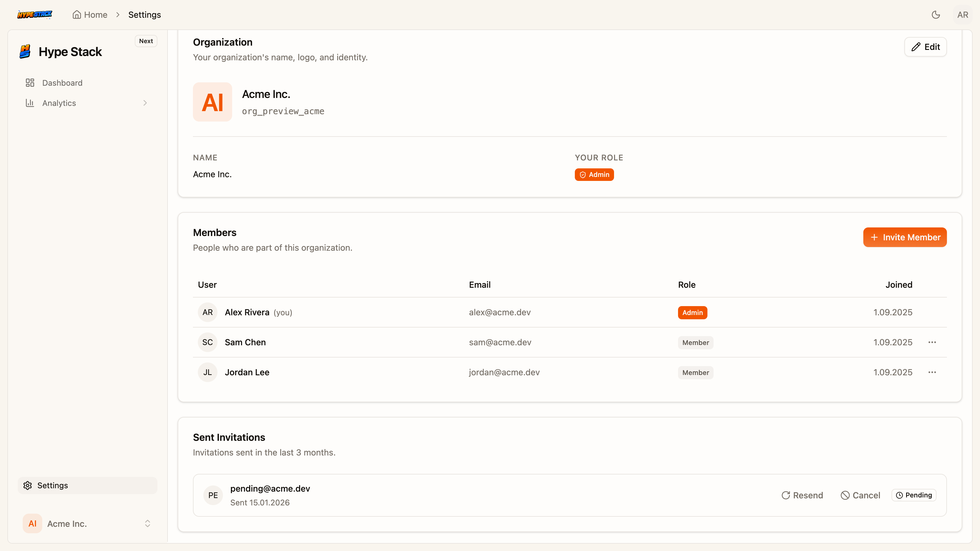The width and height of the screenshot is (980, 551).
Task: Click the org_preview_acme identifier
Action: tap(283, 111)
